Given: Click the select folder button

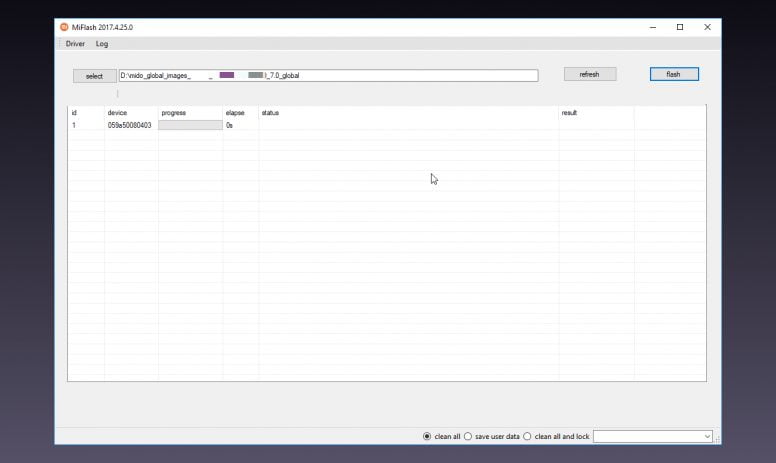Looking at the screenshot, I should coord(95,76).
